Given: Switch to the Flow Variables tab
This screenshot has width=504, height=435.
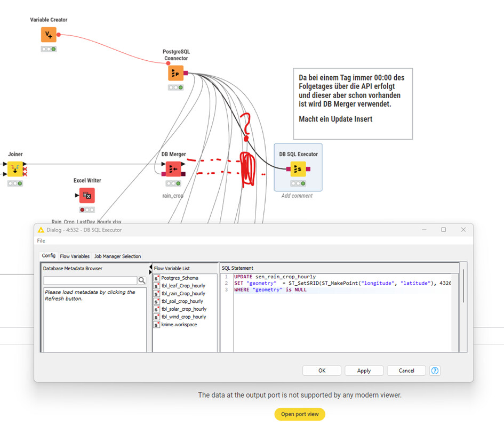Looking at the screenshot, I should pos(75,256).
